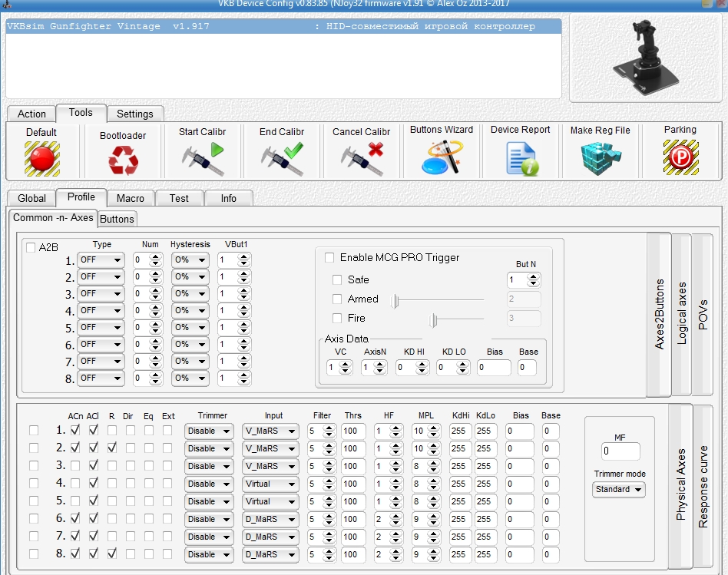
Task: Toggle the A2B checkbox
Action: point(31,247)
